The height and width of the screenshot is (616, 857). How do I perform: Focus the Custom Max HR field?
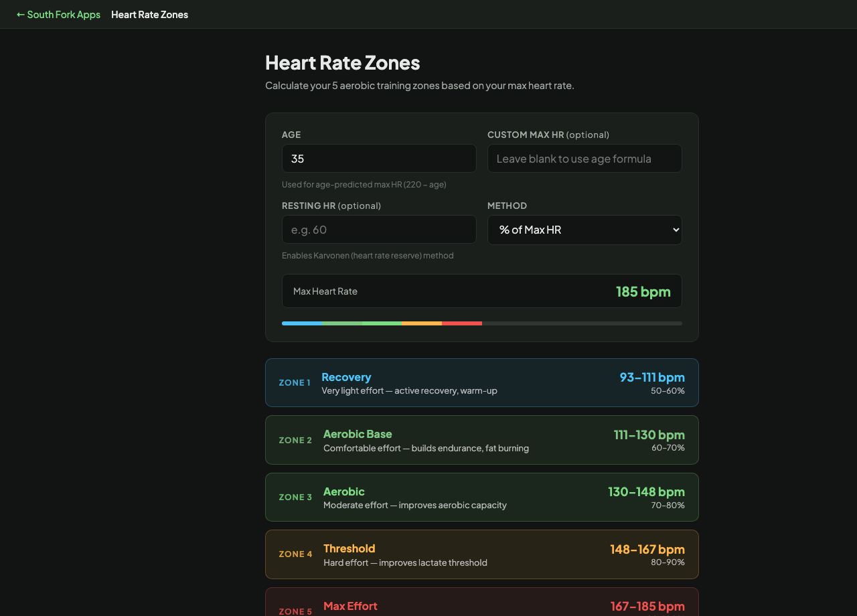585,159
